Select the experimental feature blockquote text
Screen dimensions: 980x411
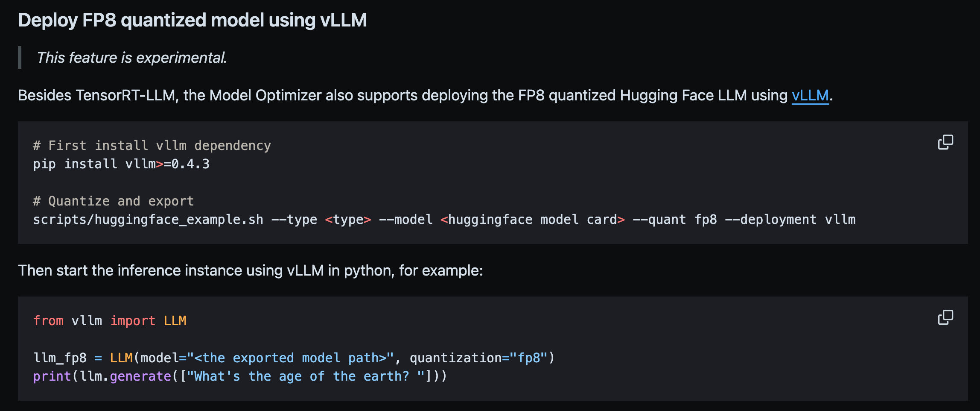[131, 57]
